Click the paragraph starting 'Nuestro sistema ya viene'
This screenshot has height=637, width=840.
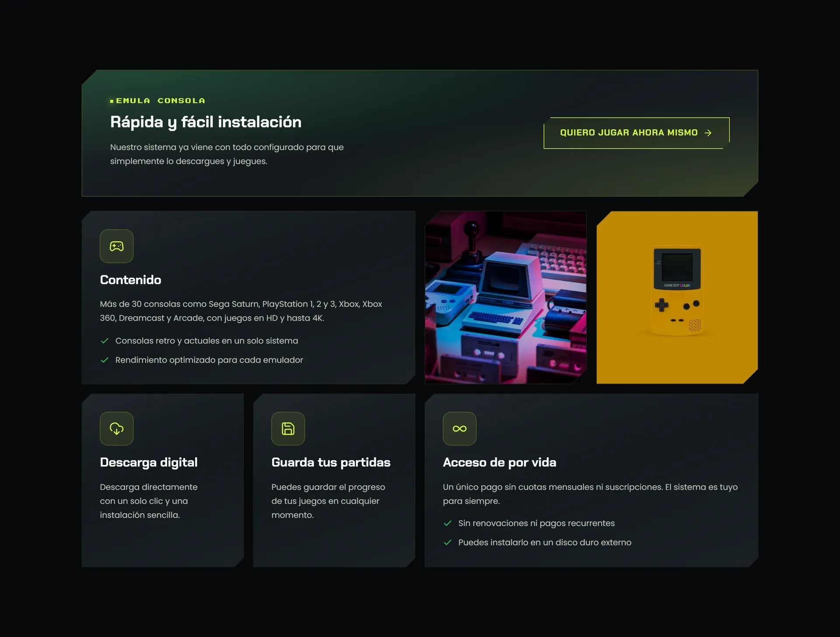point(227,154)
